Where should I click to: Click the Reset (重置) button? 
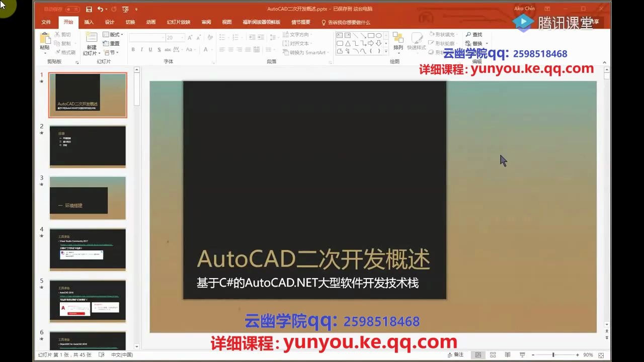112,43
